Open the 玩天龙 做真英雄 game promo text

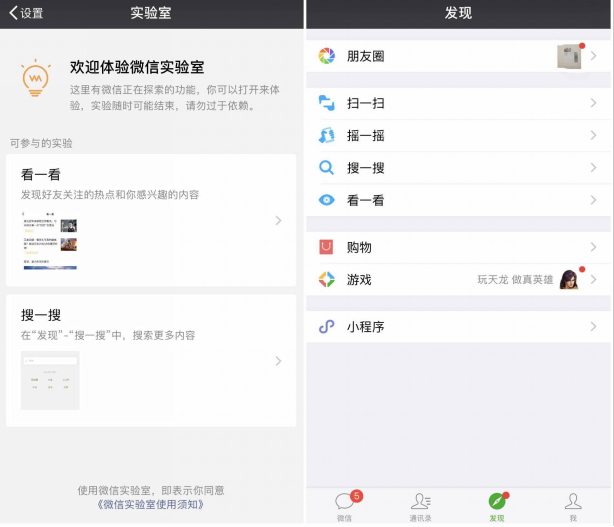click(x=515, y=280)
